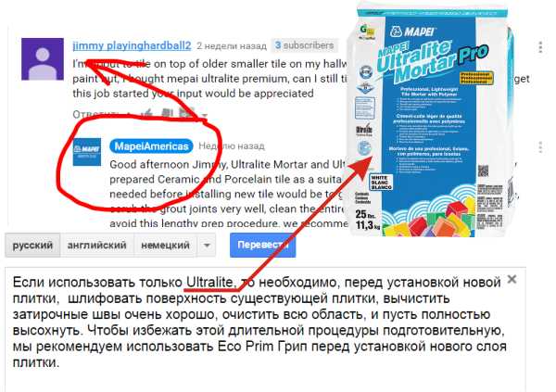Open three-dot menu on MapeiAmericas reply
Viewport: 556px width, 392px height.
(540, 146)
